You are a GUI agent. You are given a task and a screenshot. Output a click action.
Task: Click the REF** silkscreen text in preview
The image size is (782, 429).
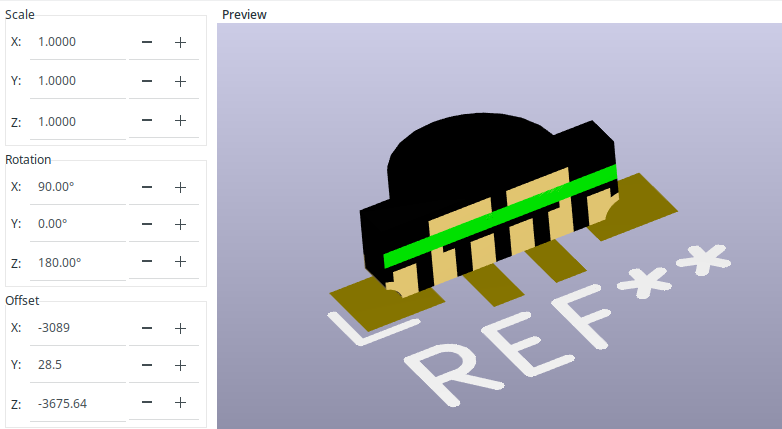click(566, 327)
